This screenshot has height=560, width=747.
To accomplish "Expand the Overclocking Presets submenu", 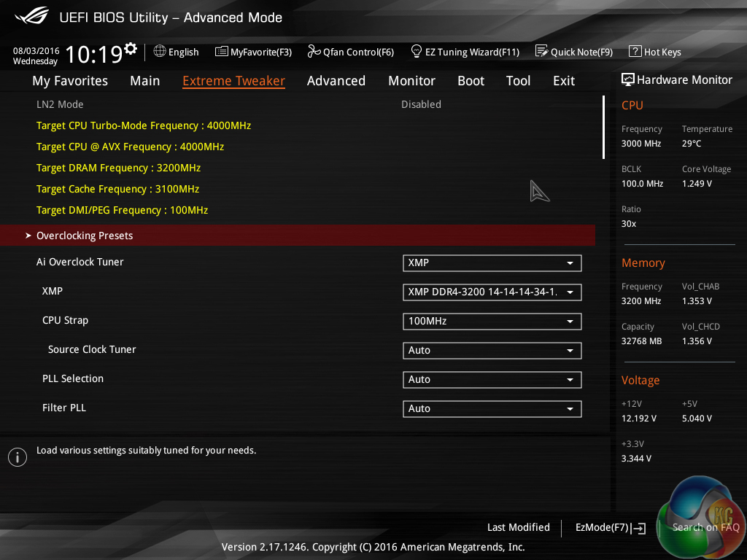I will click(x=298, y=236).
